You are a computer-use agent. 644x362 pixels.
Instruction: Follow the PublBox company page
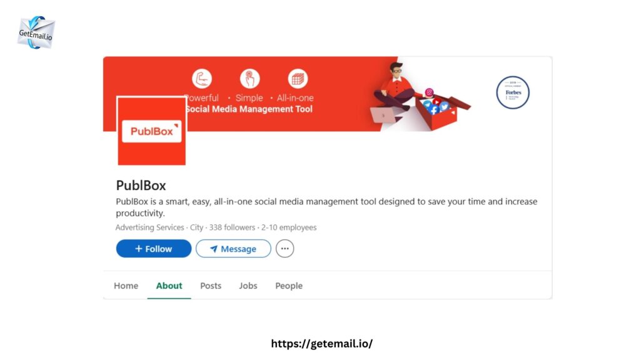(154, 249)
